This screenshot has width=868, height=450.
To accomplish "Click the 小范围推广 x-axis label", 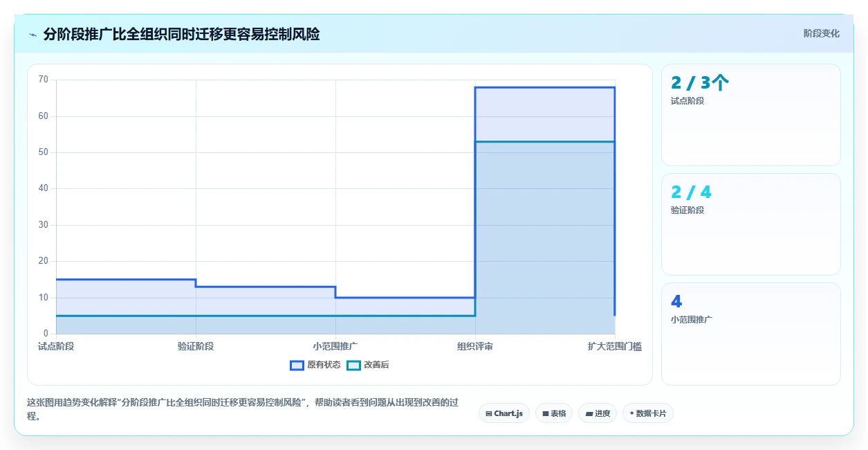I will [335, 346].
